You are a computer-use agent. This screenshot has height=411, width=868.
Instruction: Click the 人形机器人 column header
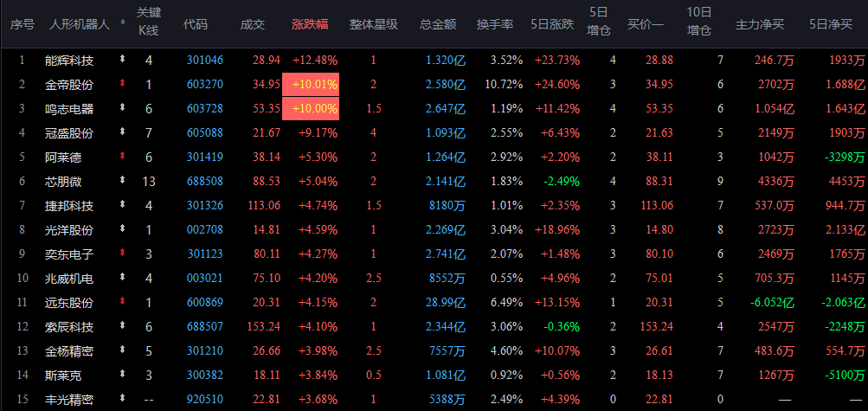pos(80,24)
